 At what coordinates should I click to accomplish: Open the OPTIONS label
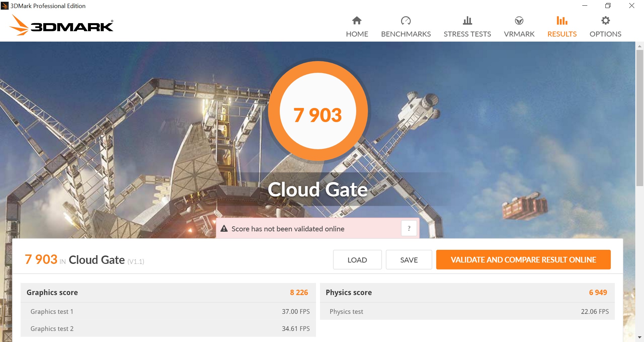(x=605, y=34)
